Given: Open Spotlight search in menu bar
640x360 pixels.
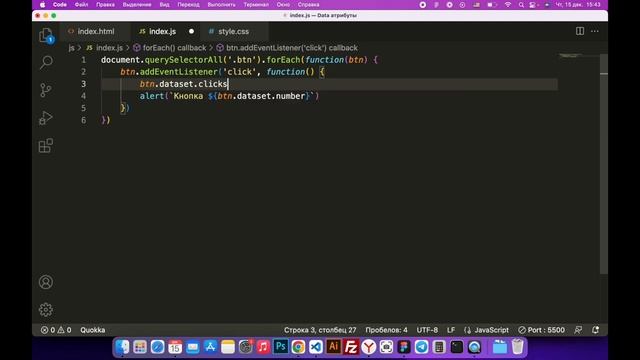Looking at the screenshot, I should pos(521,4).
